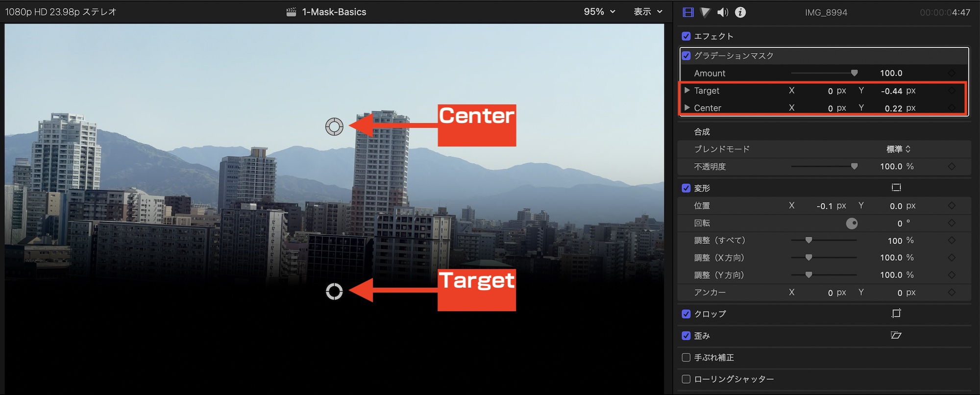This screenshot has width=980, height=395.
Task: Click the Target onscreen control in the viewer
Action: pyautogui.click(x=334, y=291)
